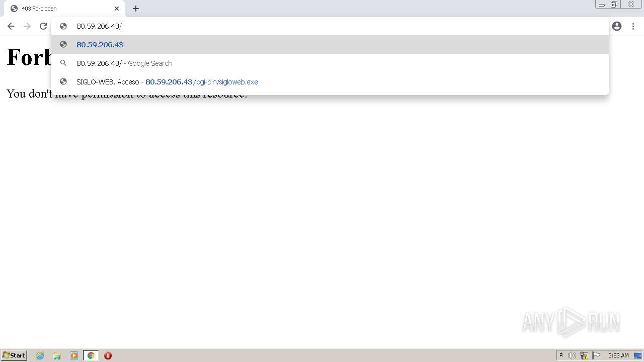Go back to the previous page
This screenshot has height=362, width=644.
coord(11,26)
